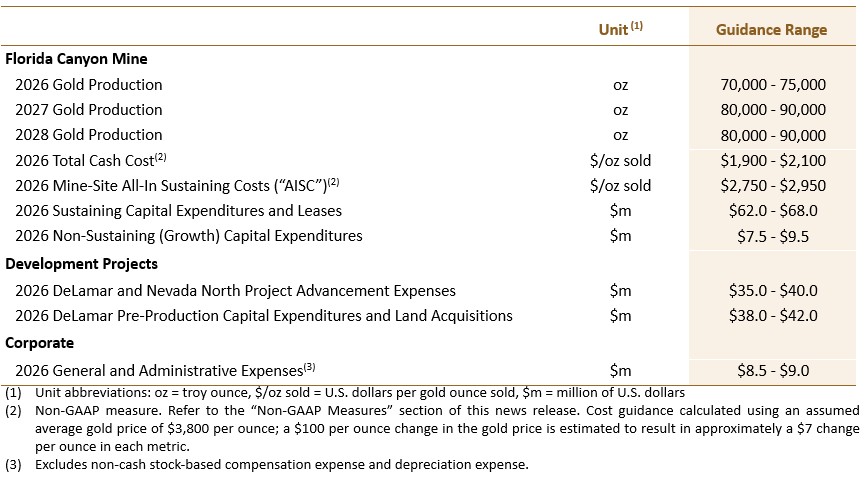Screen dimensions: 866x478
Task: Click the Corporate section heading
Action: point(41,343)
